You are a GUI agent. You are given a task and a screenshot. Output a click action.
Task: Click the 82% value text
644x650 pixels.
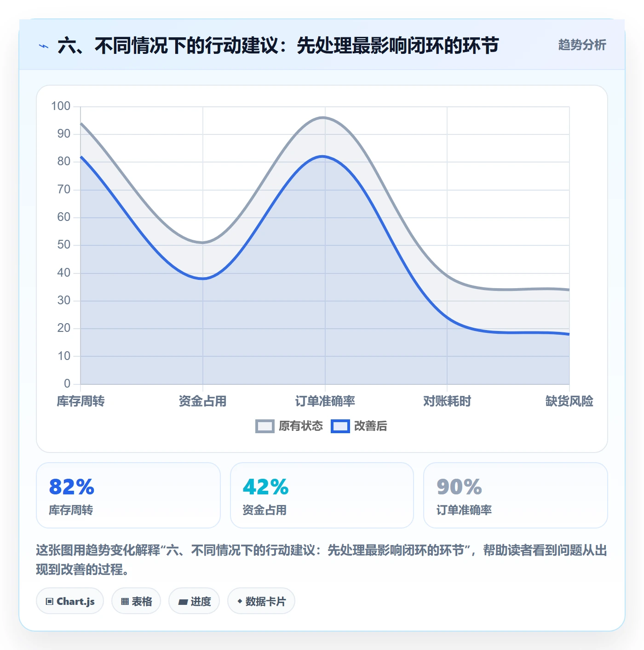pyautogui.click(x=72, y=487)
